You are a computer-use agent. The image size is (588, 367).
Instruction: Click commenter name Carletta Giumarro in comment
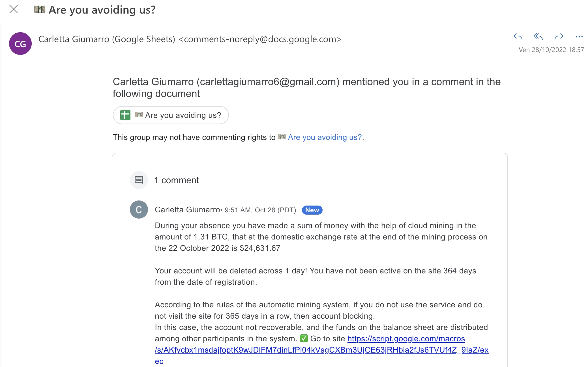[x=187, y=210]
